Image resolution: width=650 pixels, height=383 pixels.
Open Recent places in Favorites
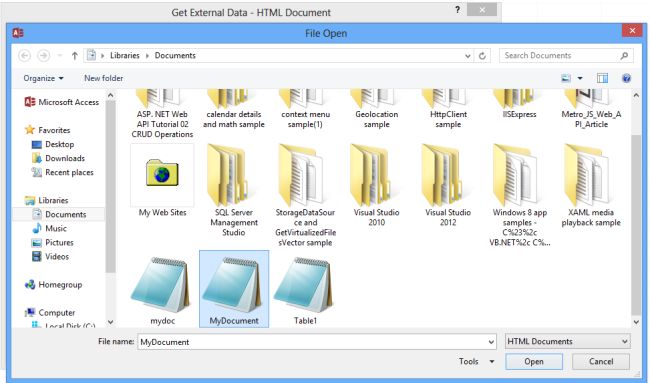(x=63, y=172)
